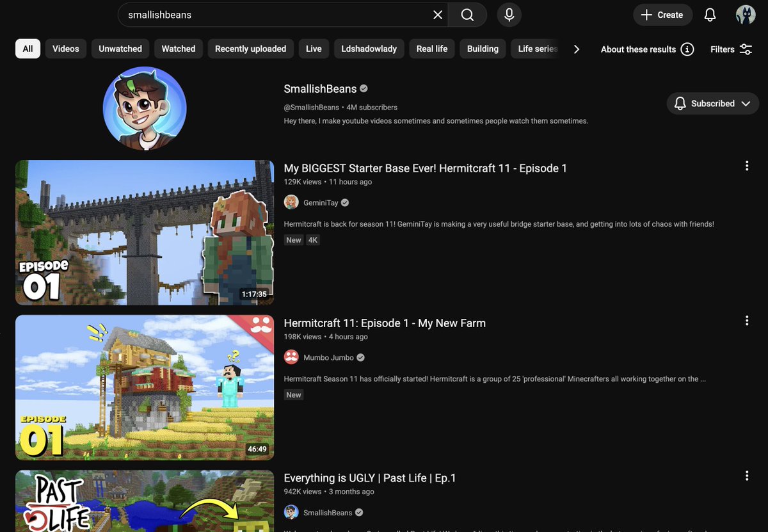
Task: Select the Videos filter chip
Action: (66, 49)
